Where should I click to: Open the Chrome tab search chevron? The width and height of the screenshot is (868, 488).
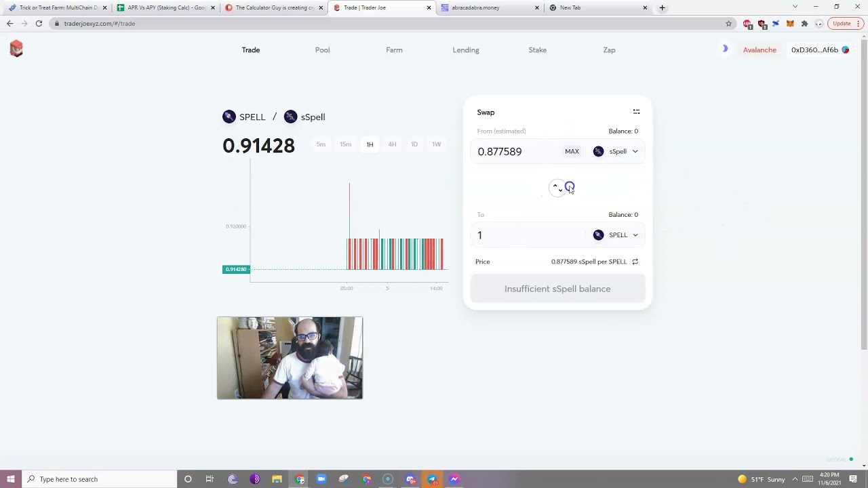[x=795, y=7]
